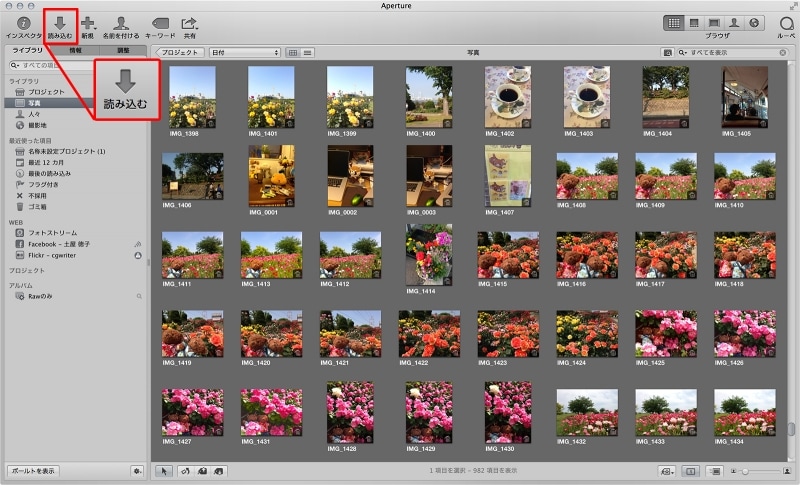Open the 共有 share dropdown
This screenshot has width=800, height=485.
click(x=189, y=22)
